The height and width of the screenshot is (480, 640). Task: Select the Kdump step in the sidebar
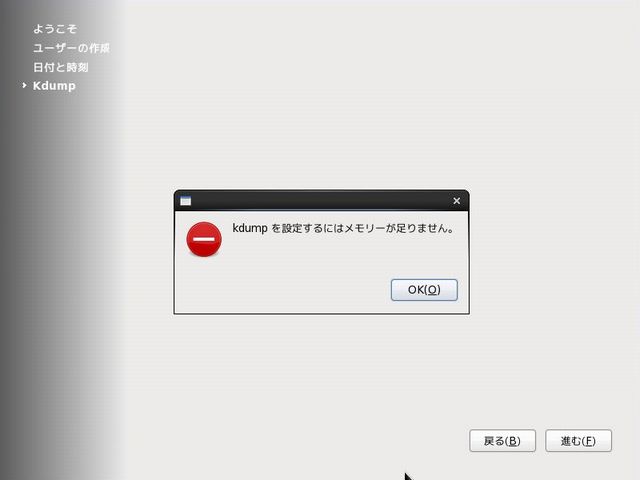coord(54,86)
